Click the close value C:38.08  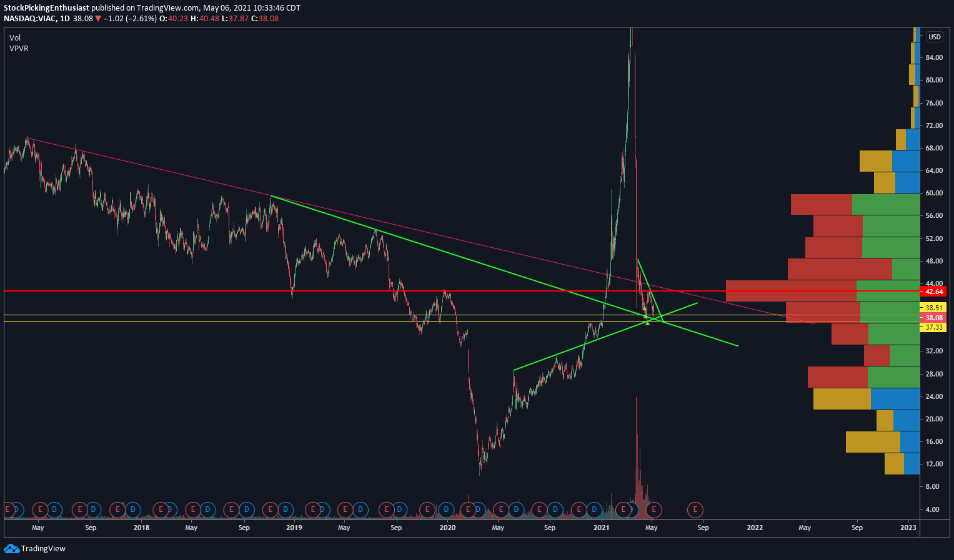[x=265, y=19]
